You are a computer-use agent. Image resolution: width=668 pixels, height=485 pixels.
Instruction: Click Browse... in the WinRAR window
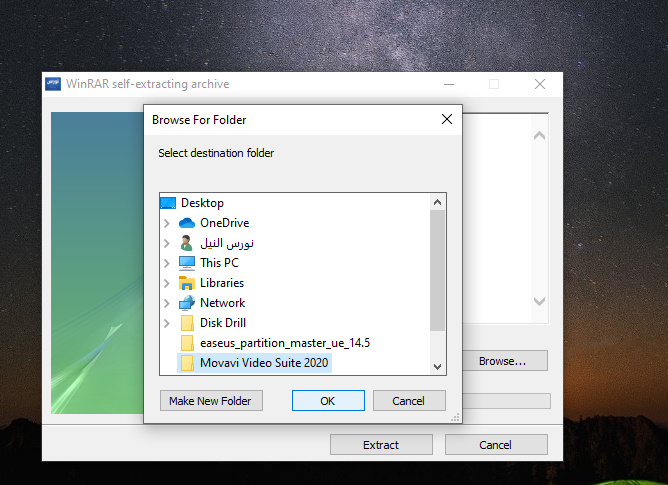(505, 361)
